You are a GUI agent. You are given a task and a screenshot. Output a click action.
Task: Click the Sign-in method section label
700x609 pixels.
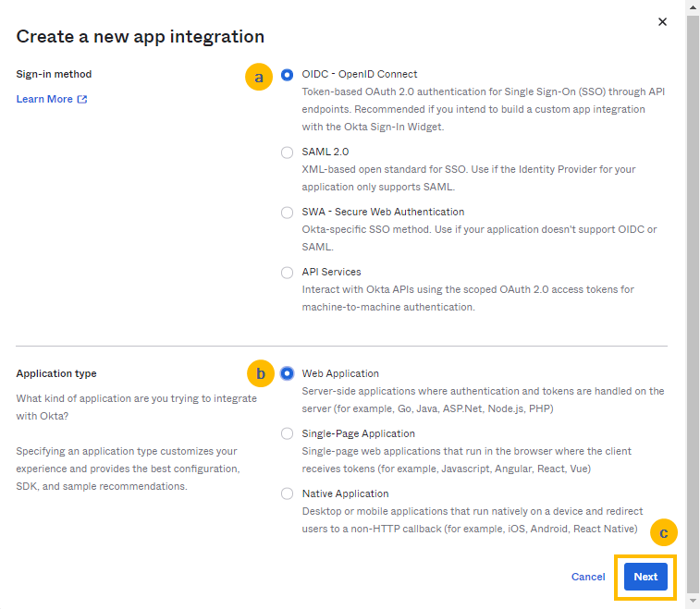[54, 75]
